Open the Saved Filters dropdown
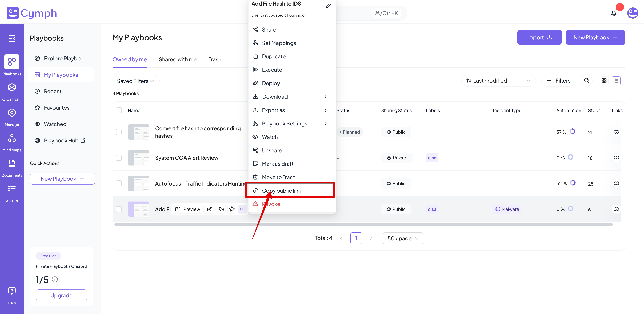Viewport: 644px width, 314px height. (x=135, y=81)
